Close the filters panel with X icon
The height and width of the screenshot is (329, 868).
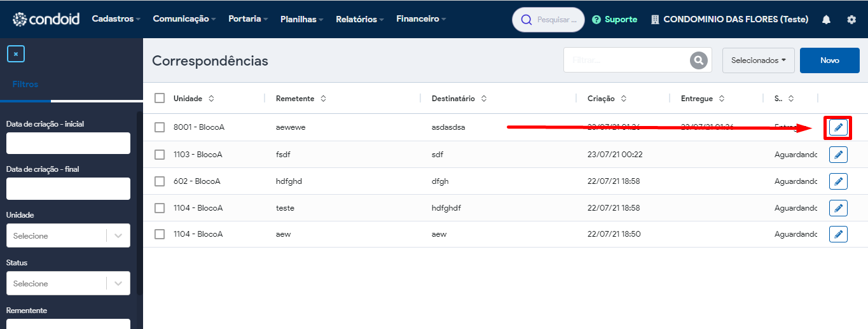point(16,54)
